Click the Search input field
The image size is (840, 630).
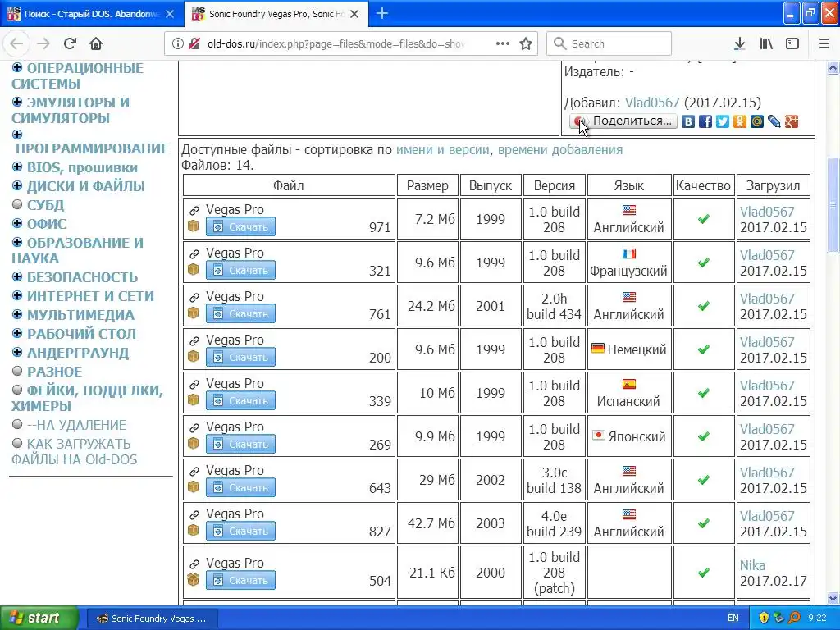[x=609, y=43]
